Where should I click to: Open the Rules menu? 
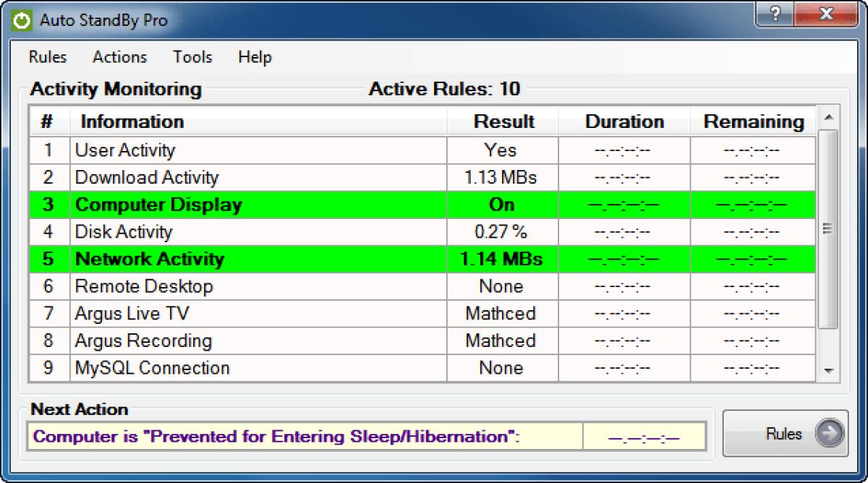pos(48,57)
